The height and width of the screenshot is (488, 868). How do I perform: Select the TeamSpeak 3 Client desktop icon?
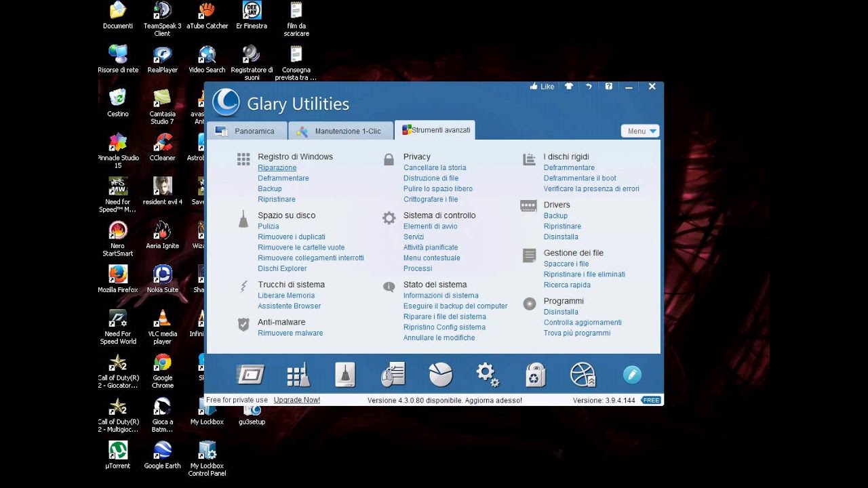[163, 18]
